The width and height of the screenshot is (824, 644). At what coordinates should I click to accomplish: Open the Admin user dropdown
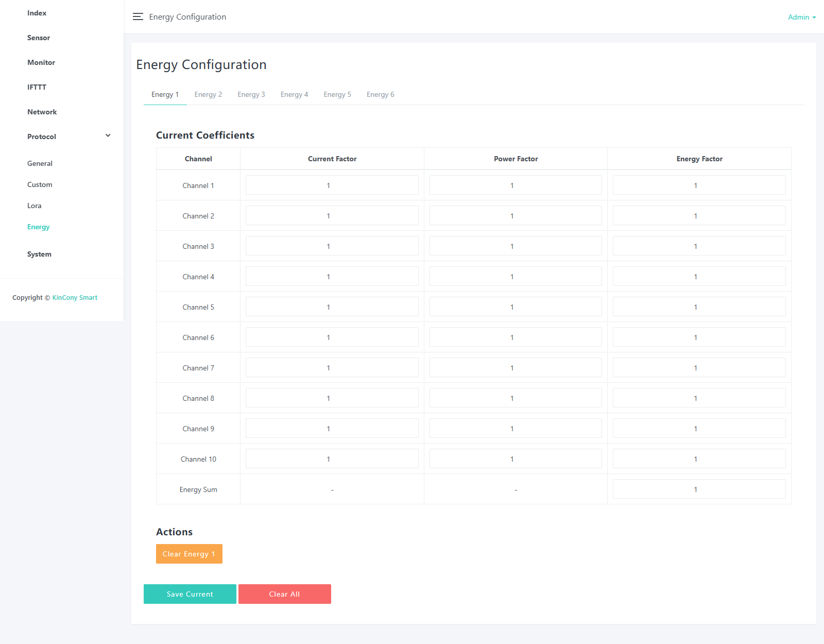(x=801, y=17)
